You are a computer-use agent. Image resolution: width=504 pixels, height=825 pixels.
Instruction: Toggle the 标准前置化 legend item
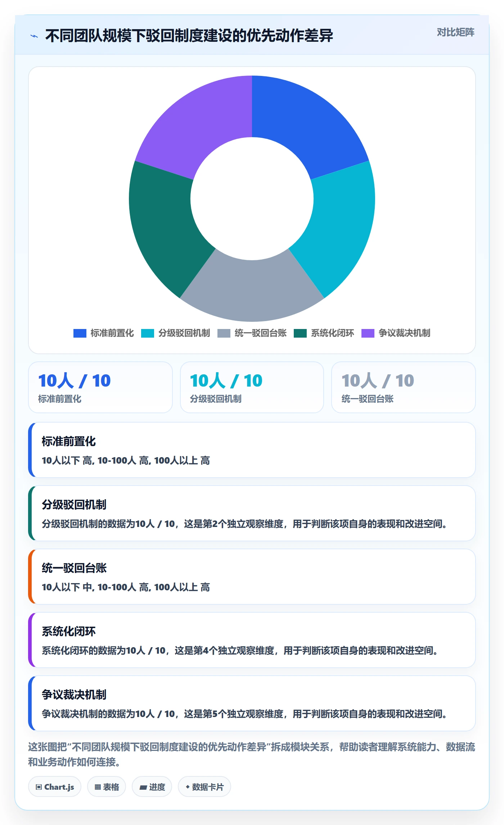tap(103, 333)
